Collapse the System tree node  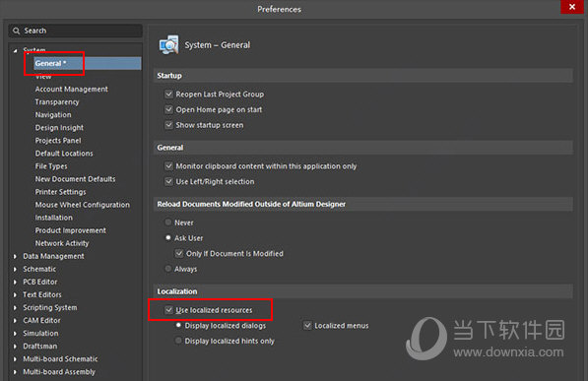15,50
